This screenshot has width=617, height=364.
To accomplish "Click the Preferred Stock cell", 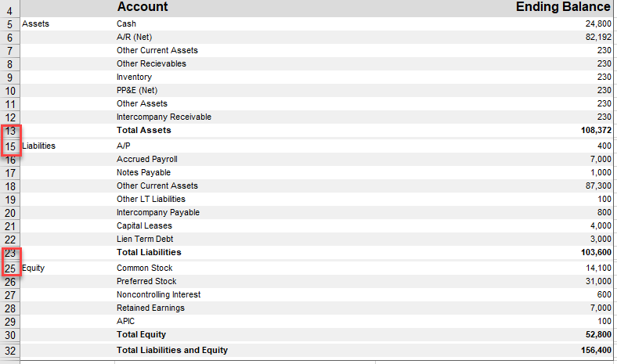I will (x=146, y=281).
